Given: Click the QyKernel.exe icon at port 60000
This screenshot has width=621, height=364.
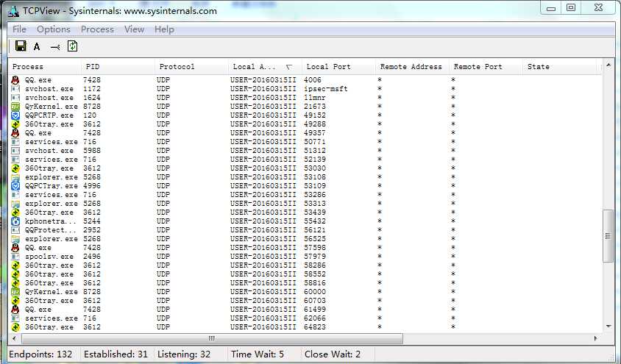Looking at the screenshot, I should tap(15, 292).
